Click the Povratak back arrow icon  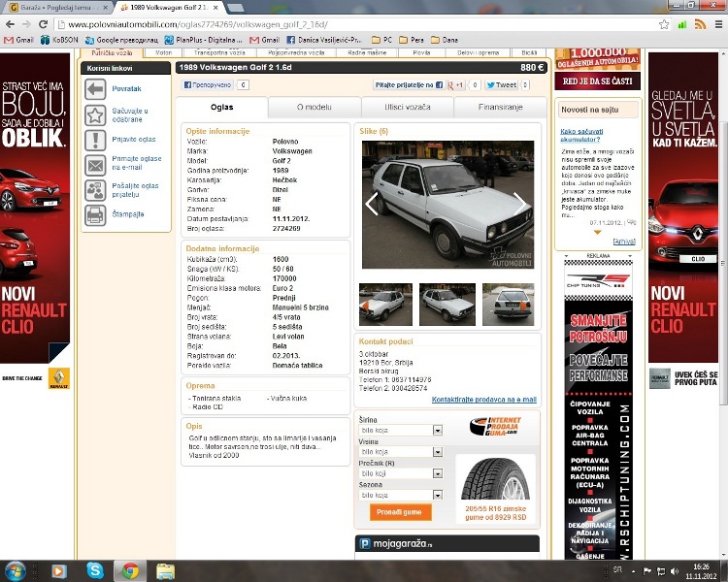click(95, 89)
